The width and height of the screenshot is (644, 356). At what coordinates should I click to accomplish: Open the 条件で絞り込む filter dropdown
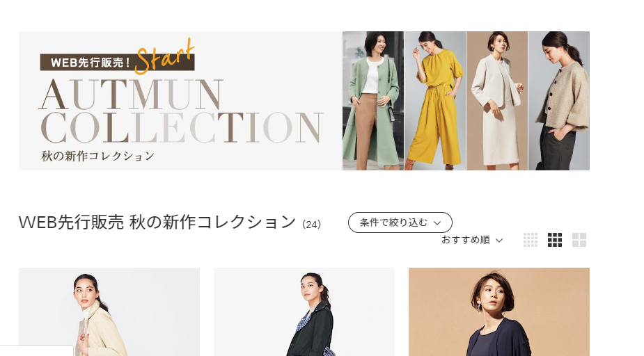400,222
